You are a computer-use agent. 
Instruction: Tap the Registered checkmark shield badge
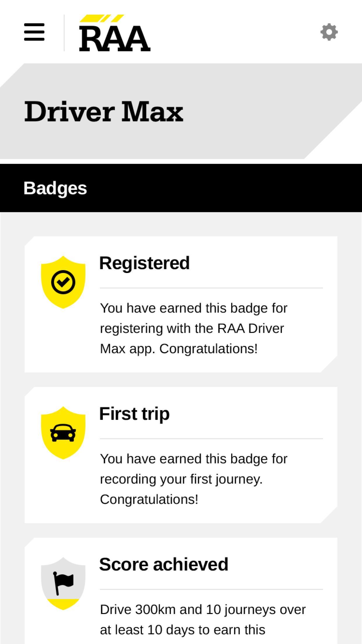pos(63,282)
